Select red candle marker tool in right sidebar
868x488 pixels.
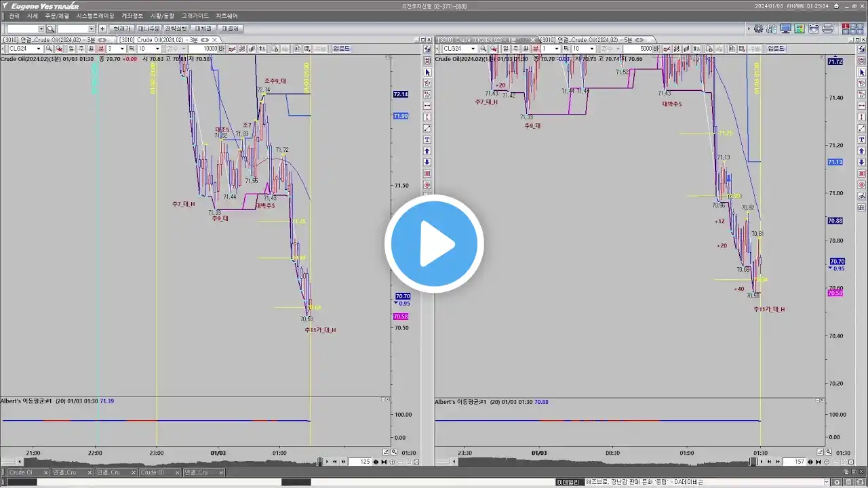[x=862, y=174]
